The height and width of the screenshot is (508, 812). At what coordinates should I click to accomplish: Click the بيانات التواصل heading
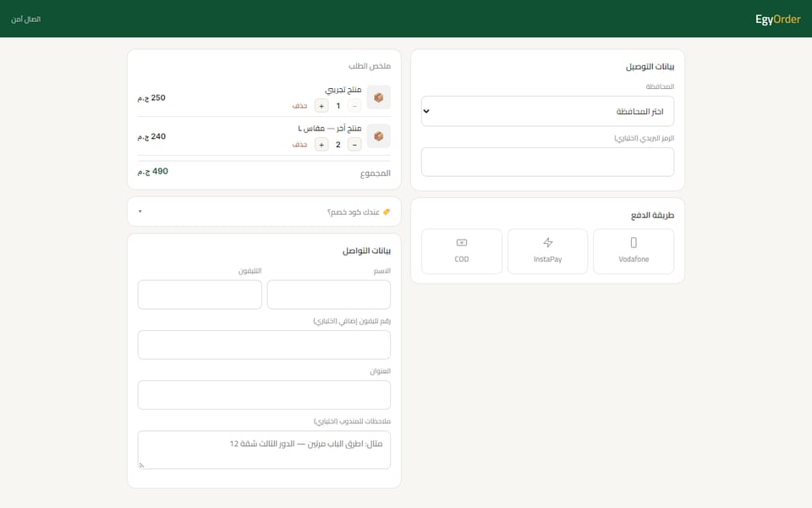366,251
